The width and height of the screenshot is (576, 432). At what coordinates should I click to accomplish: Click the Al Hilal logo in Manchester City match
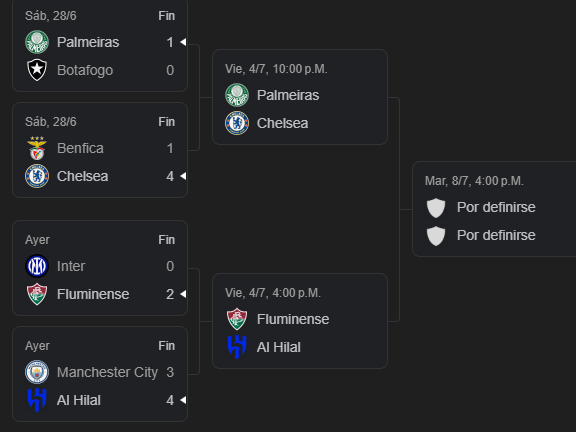coord(37,400)
